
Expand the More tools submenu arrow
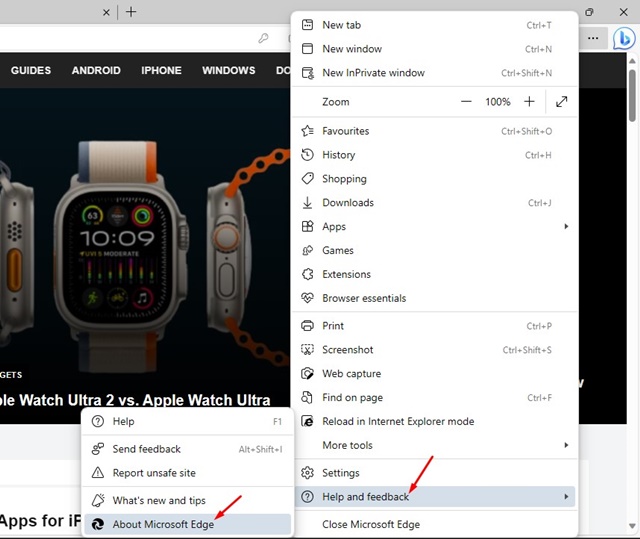pyautogui.click(x=566, y=445)
